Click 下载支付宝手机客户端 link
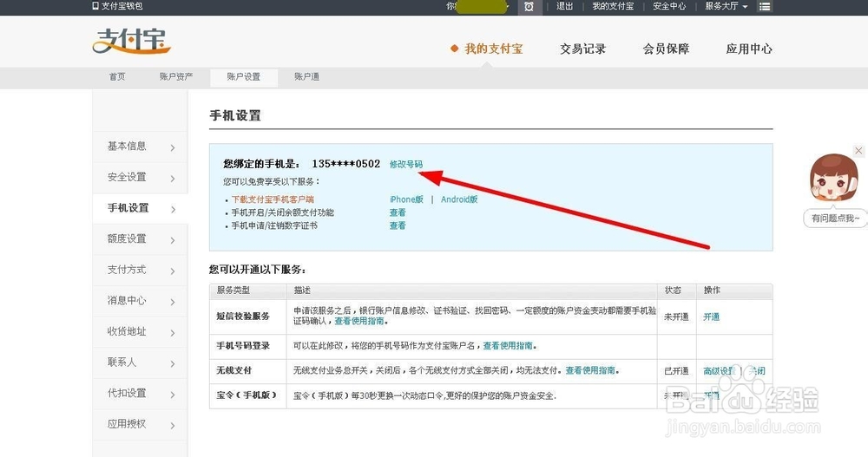868x457 pixels. pos(273,199)
